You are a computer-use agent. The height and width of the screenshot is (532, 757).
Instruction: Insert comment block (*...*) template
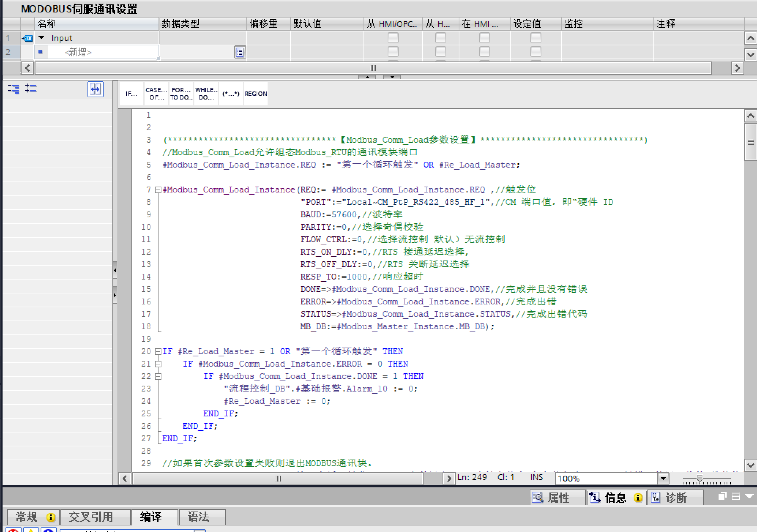point(231,94)
